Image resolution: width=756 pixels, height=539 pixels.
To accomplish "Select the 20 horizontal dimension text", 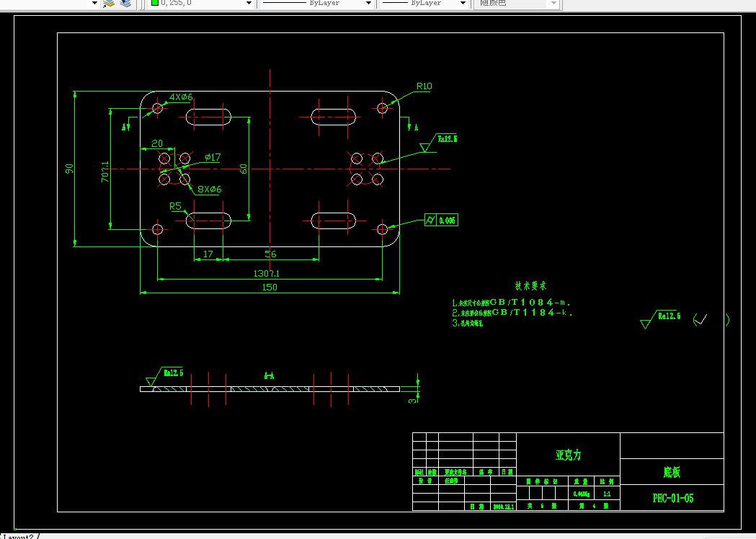I will (x=157, y=143).
